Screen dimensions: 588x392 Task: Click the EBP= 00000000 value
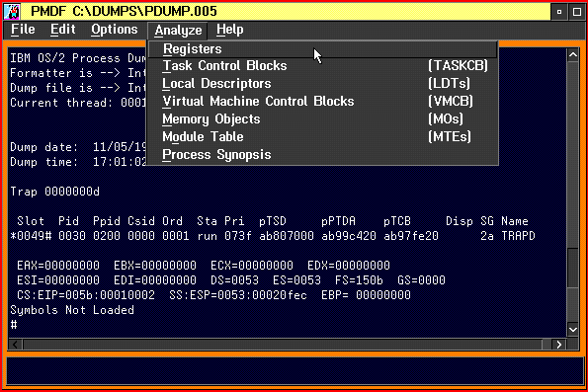[x=366, y=295]
